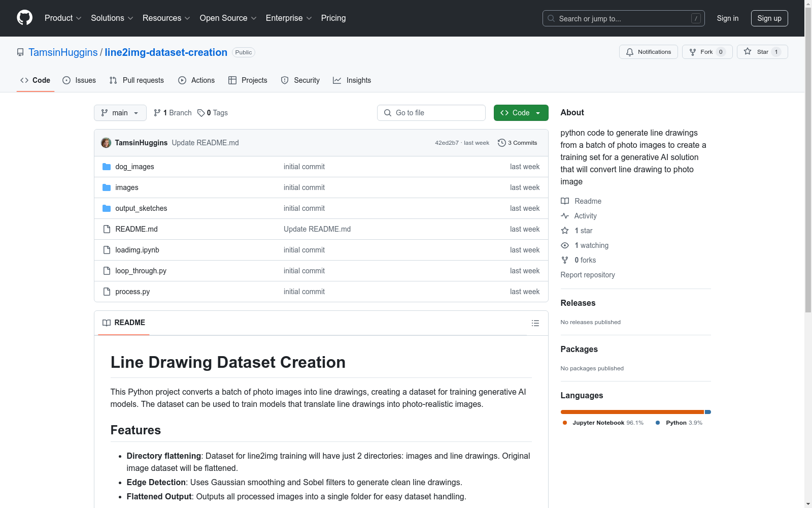This screenshot has width=812, height=508.
Task: Open the Enterprise dropdown
Action: [289, 18]
